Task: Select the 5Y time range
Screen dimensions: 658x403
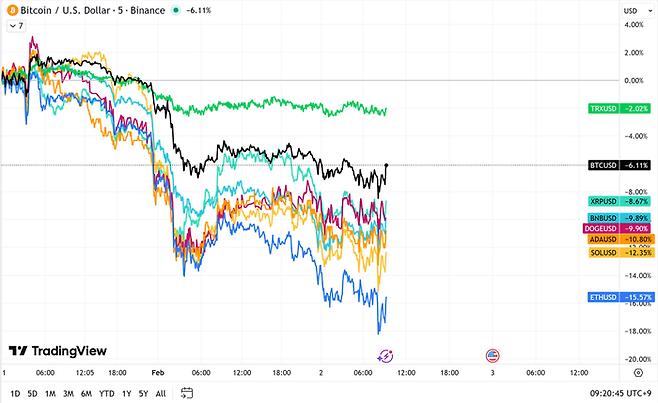Action: pyautogui.click(x=144, y=392)
